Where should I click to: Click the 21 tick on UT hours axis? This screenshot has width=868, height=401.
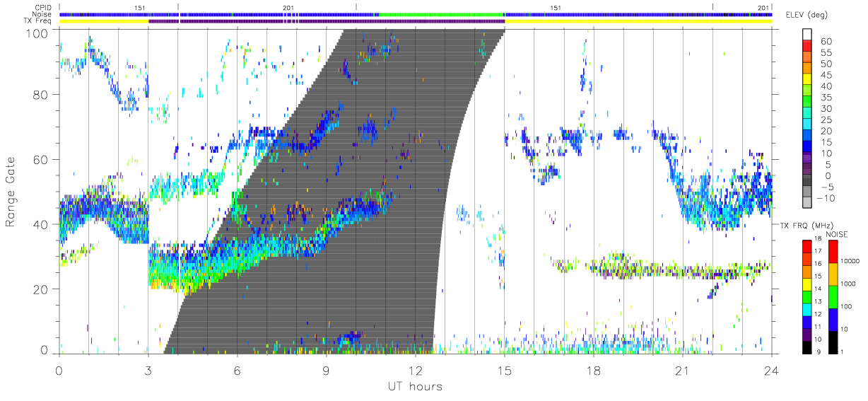683,370
